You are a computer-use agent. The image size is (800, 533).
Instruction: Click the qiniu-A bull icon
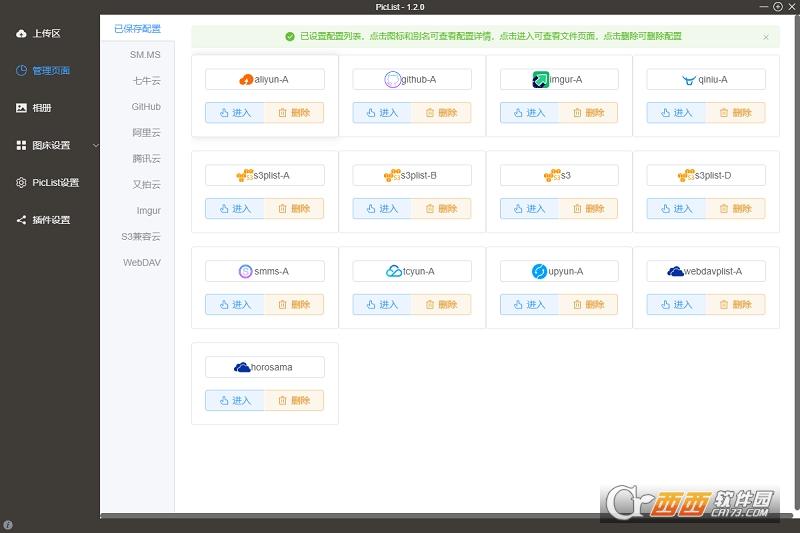pos(689,80)
